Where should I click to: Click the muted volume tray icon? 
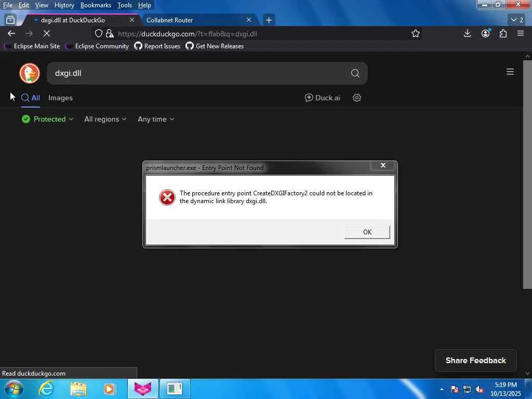(x=480, y=389)
